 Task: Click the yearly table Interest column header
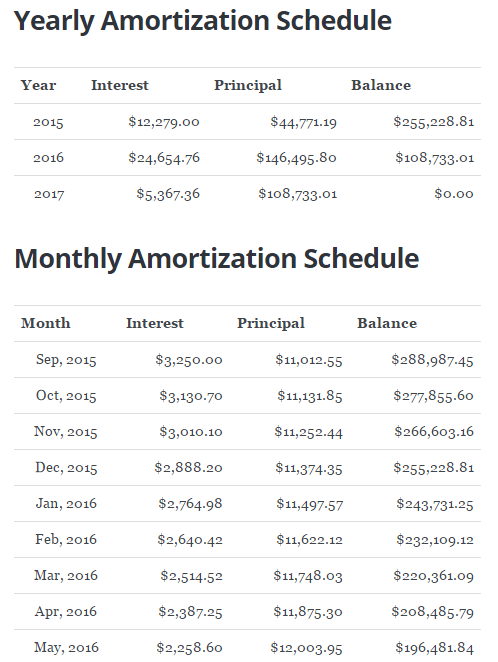pyautogui.click(x=120, y=85)
